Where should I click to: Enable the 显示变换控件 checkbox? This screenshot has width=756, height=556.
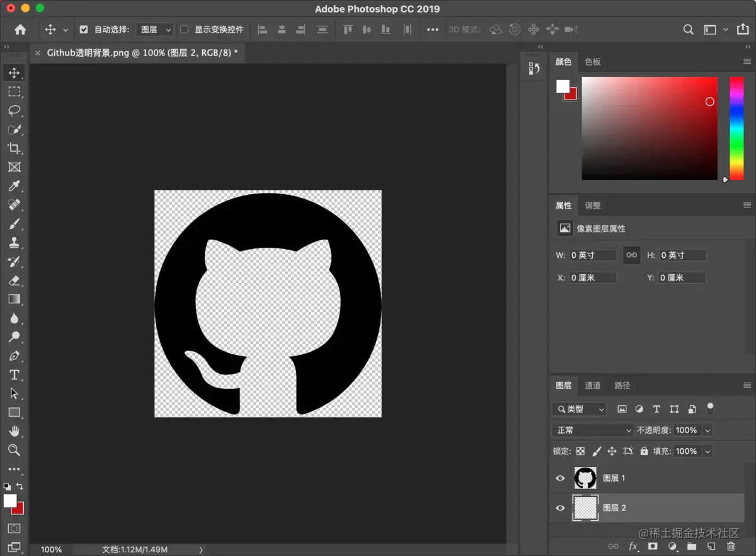click(x=184, y=30)
